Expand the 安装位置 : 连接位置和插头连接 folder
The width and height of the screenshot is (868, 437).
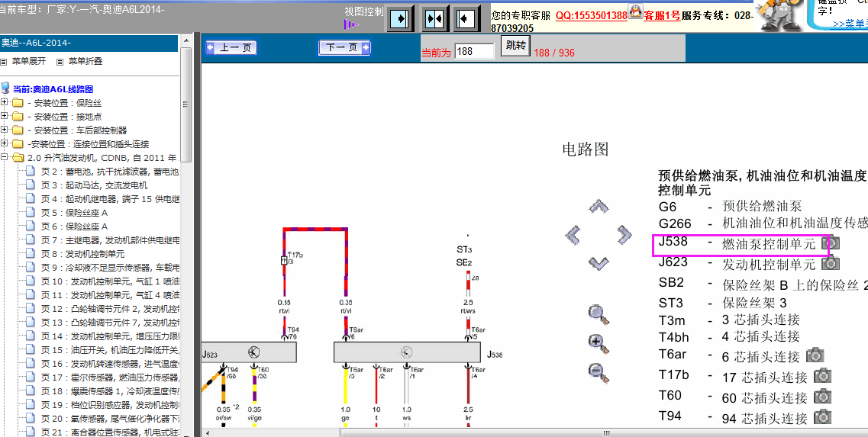click(5, 144)
